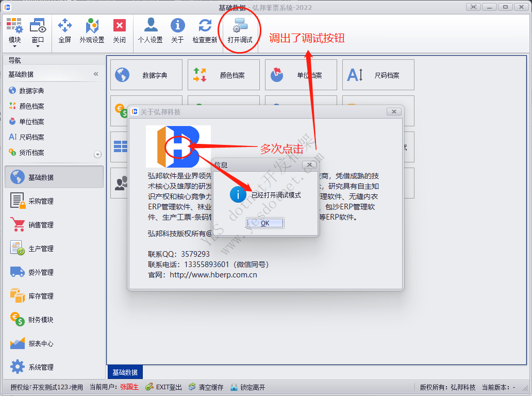Select the 基础数据 tab at the bottom

pos(125,372)
